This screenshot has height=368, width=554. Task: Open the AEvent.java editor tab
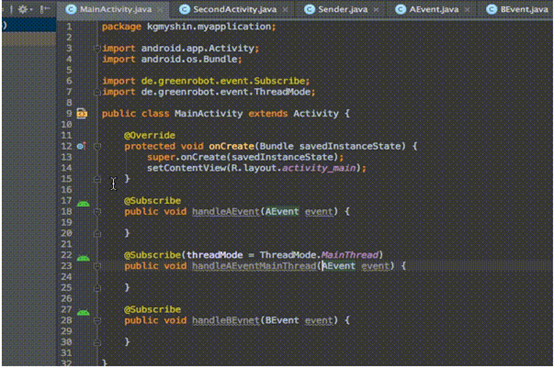[434, 10]
